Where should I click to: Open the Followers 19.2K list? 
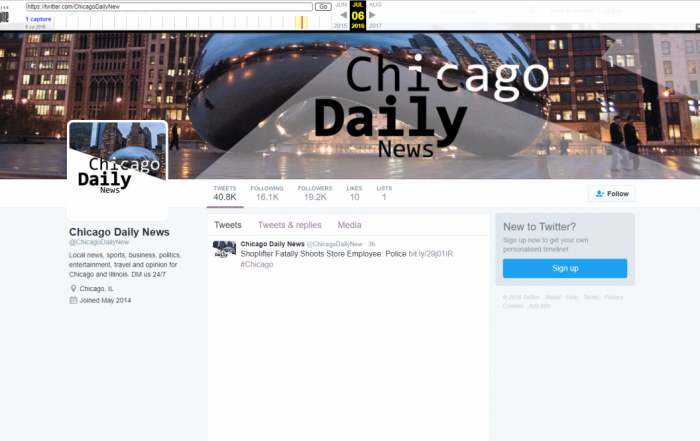[315, 193]
